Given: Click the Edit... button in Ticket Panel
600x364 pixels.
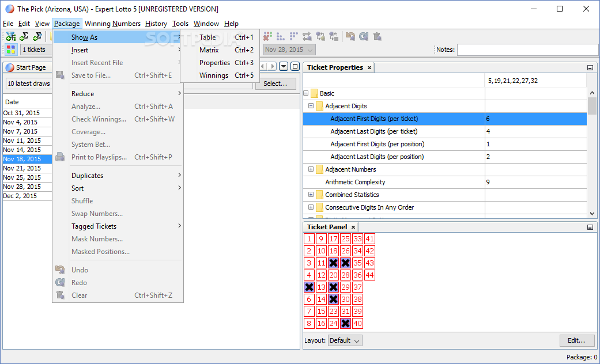Looking at the screenshot, I should click(577, 340).
